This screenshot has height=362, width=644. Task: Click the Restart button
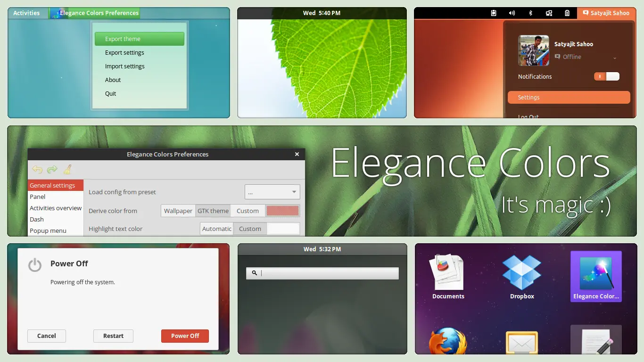[x=114, y=336]
